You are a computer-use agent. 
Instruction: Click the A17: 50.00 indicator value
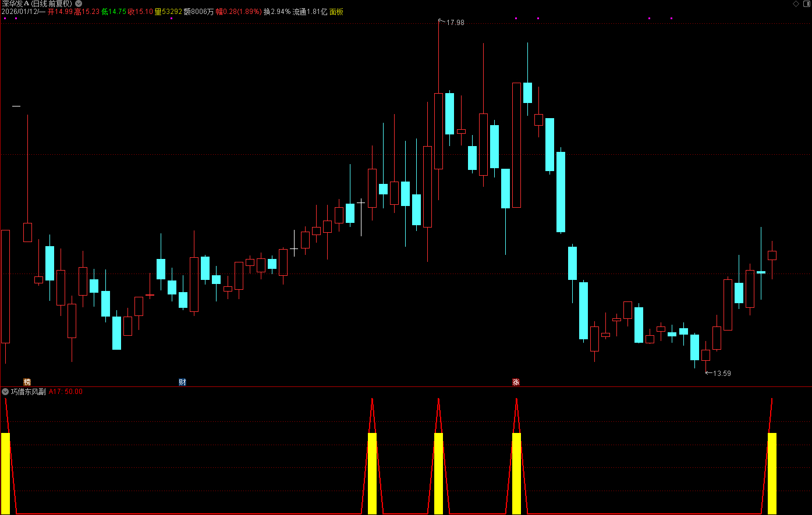coord(66,392)
